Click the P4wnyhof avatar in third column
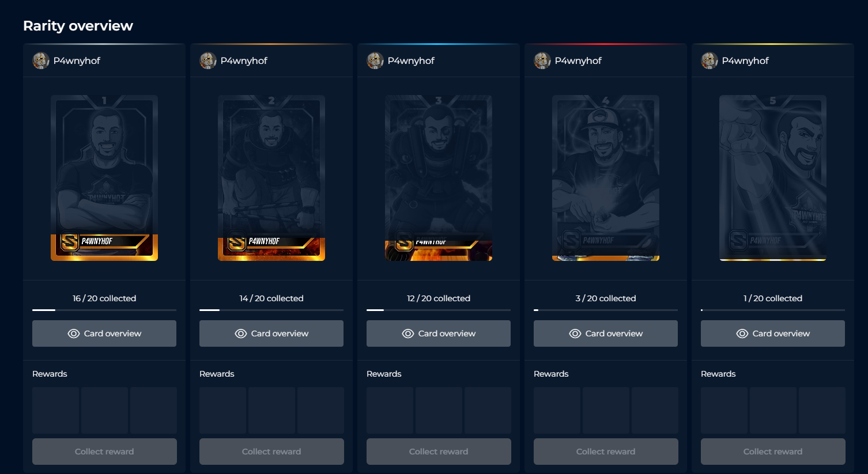 (375, 60)
